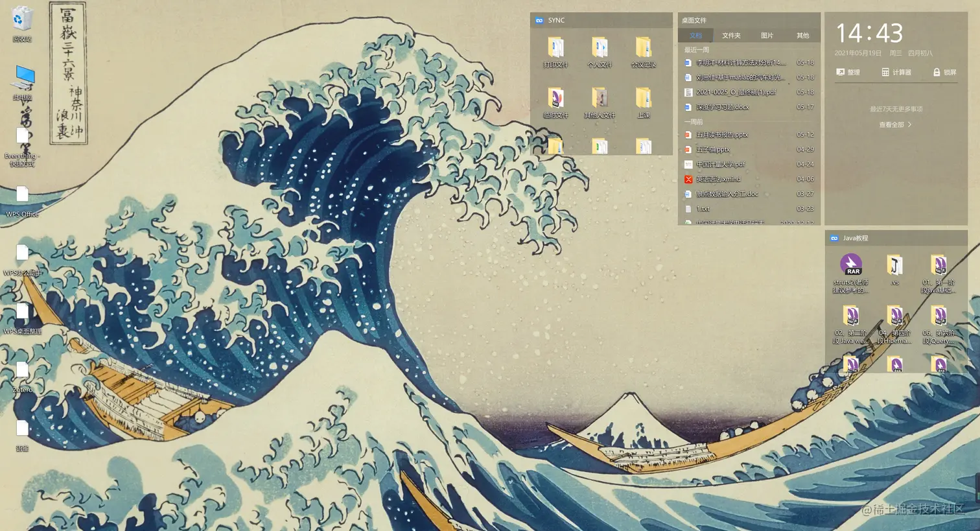Click the SYNC panel title bar
Image resolution: width=980 pixels, height=531 pixels.
pos(601,20)
